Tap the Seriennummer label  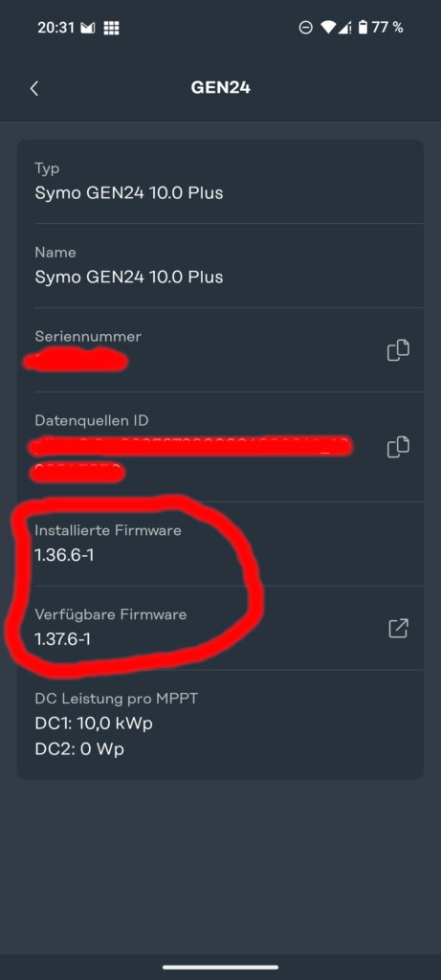coord(88,336)
